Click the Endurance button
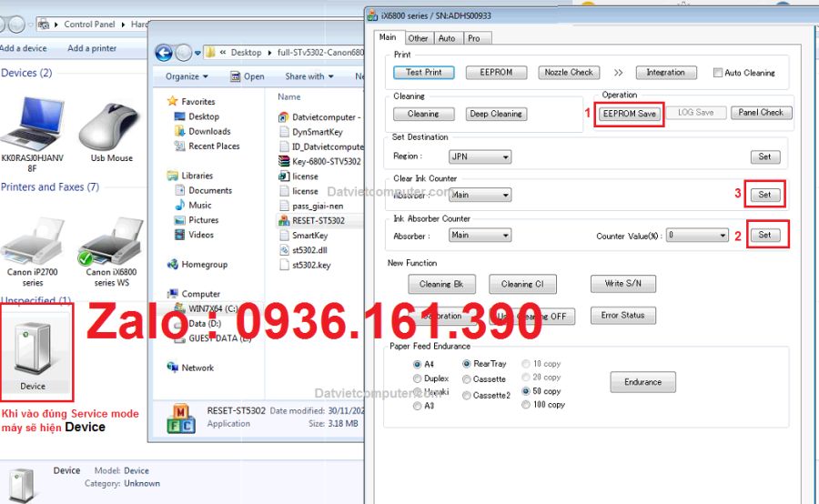The image size is (819, 504). click(x=643, y=382)
